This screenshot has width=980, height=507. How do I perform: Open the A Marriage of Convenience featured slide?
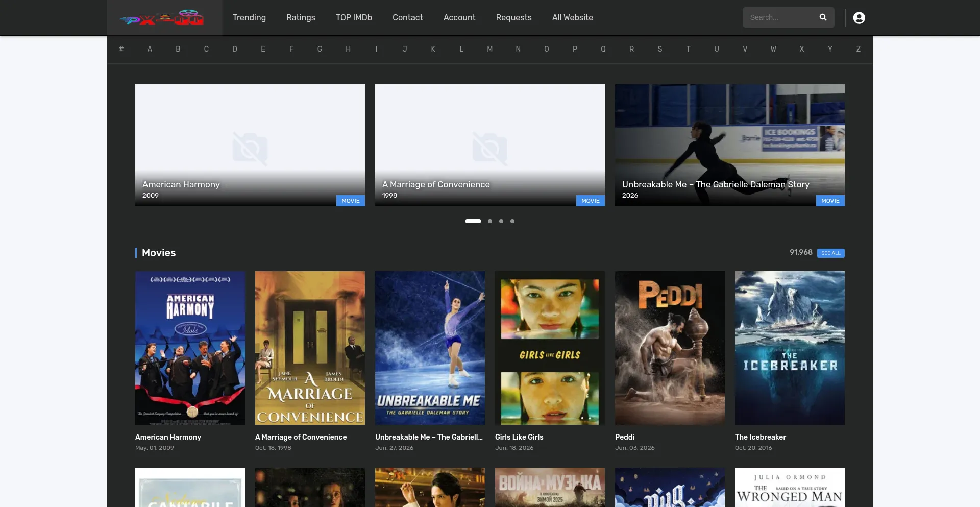pos(490,145)
